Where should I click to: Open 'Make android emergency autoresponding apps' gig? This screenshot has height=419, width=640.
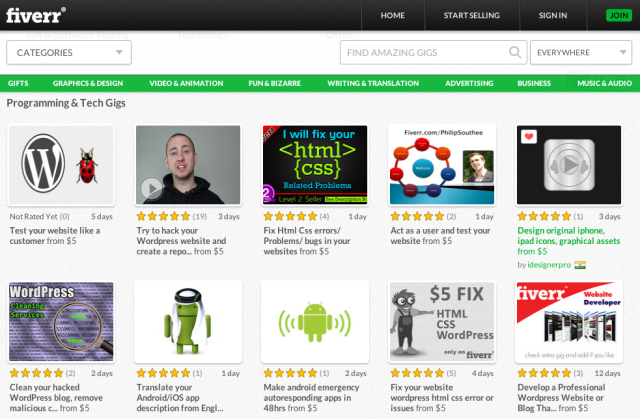pyautogui.click(x=311, y=397)
